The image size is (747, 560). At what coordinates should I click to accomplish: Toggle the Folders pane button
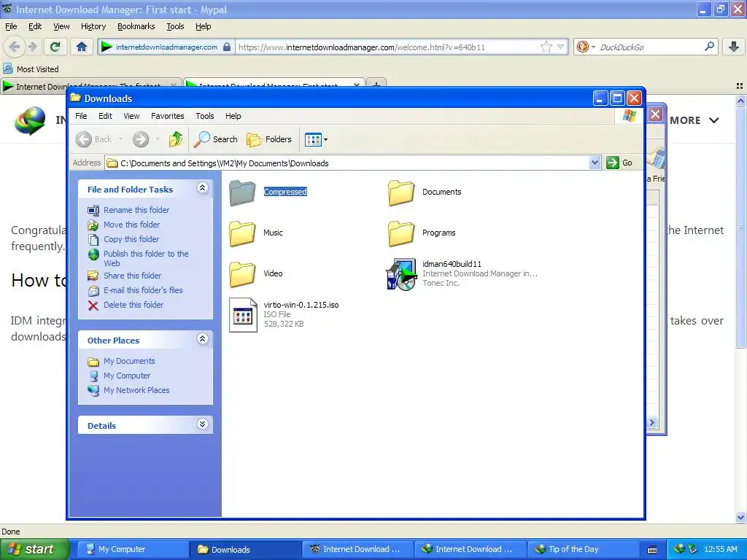[270, 139]
